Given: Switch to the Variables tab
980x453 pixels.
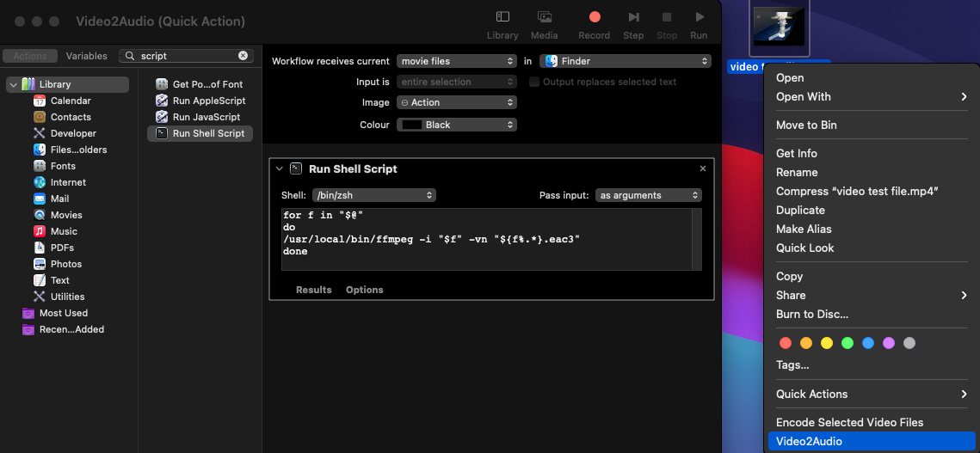Looking at the screenshot, I should pos(87,56).
